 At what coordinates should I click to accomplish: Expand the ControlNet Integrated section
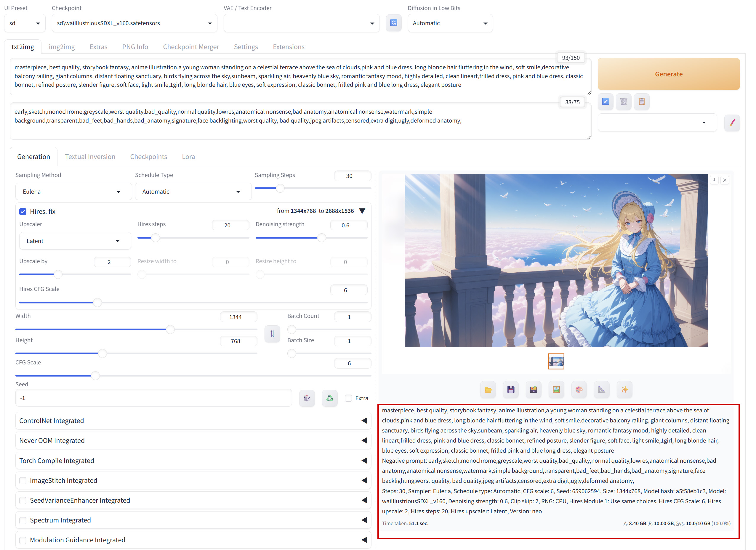click(x=193, y=420)
